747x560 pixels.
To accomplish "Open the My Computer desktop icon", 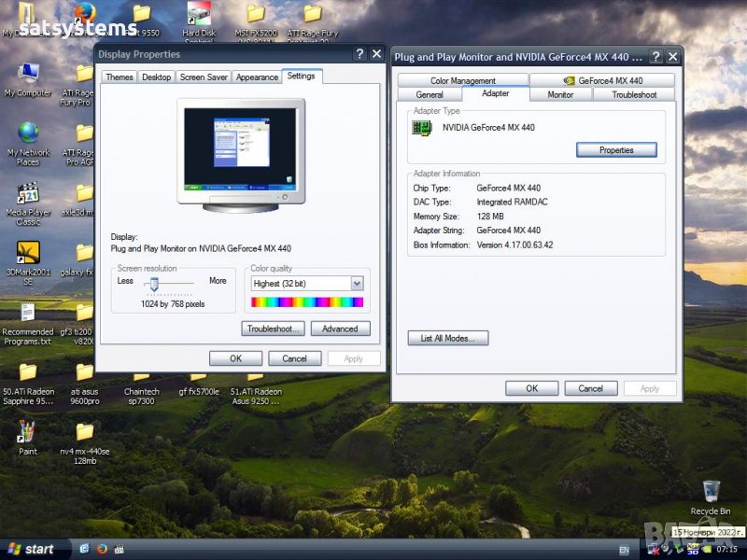I will tap(28, 74).
